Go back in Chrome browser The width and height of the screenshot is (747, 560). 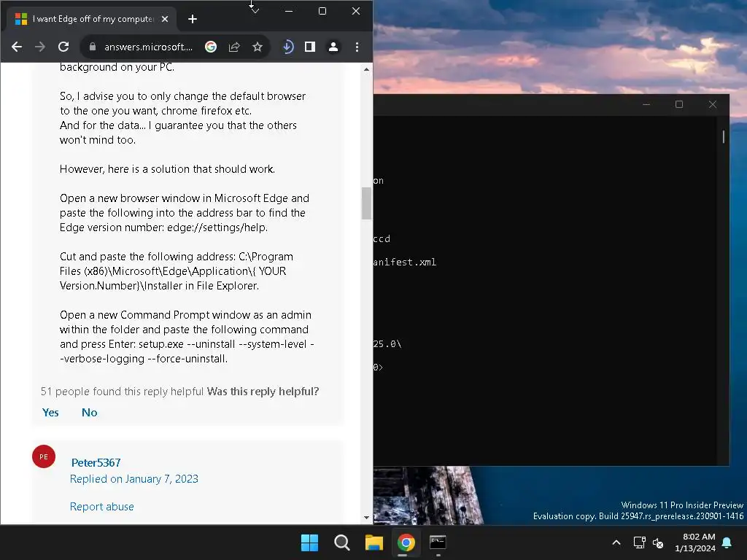pyautogui.click(x=17, y=47)
